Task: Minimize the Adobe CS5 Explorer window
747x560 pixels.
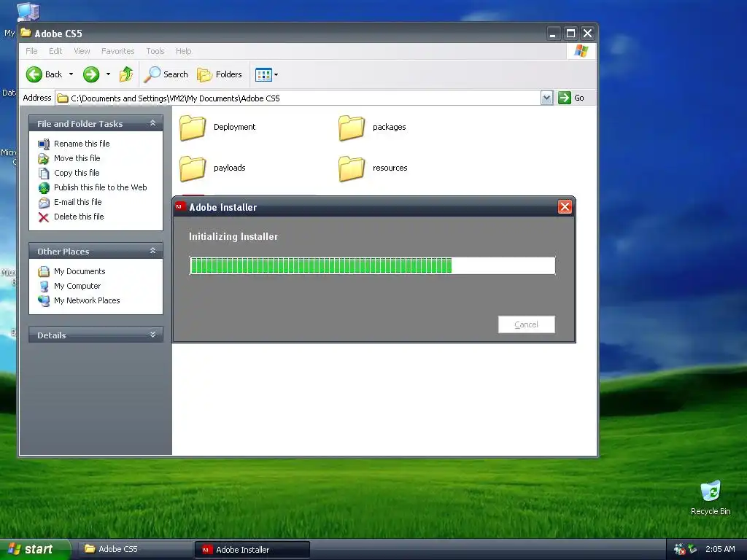Action: (x=553, y=34)
